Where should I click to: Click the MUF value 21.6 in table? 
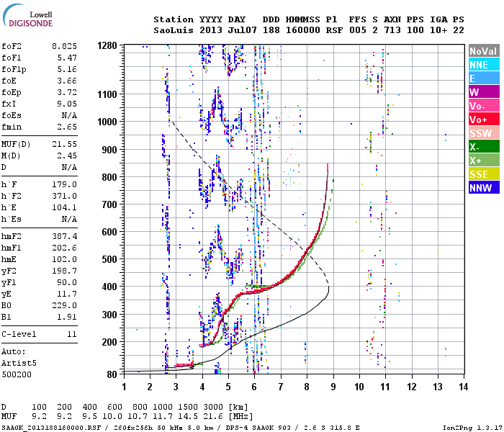point(213,417)
